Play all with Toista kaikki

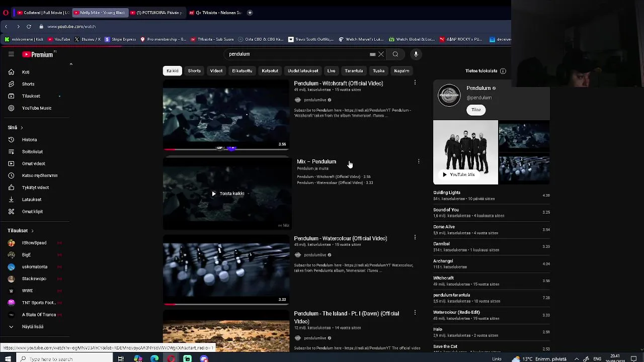[x=227, y=194]
